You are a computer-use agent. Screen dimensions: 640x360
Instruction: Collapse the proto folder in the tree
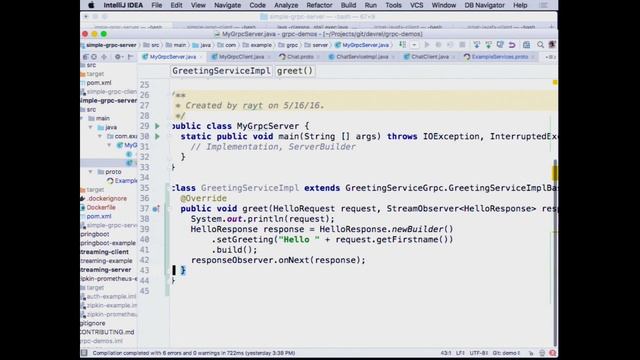91,172
